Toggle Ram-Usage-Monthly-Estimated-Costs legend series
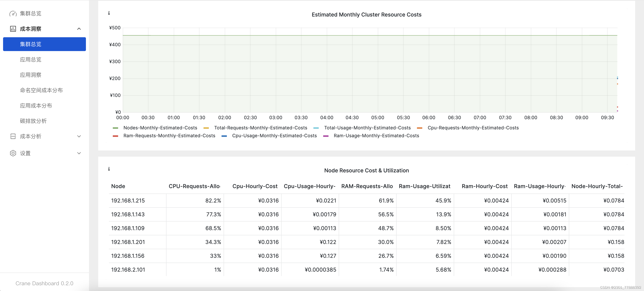 (376, 136)
